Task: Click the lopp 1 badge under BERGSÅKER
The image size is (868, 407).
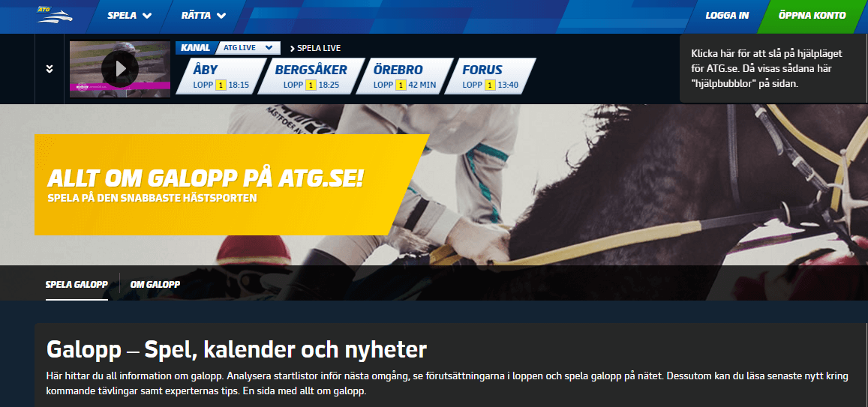Action: click(x=311, y=85)
